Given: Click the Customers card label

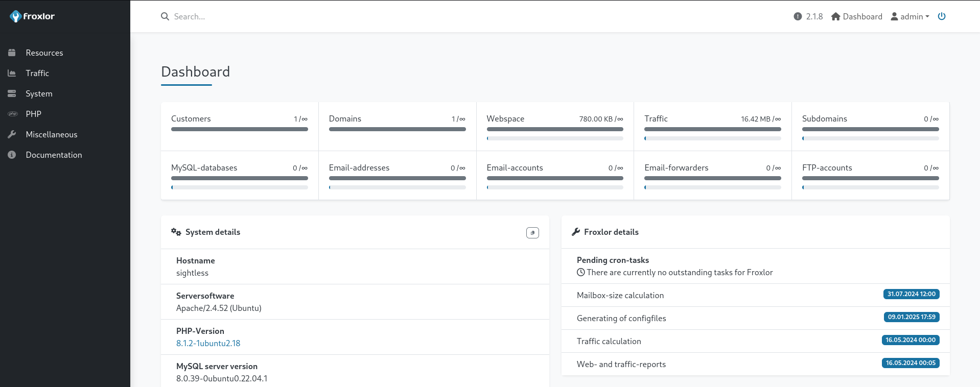Looking at the screenshot, I should (x=191, y=118).
